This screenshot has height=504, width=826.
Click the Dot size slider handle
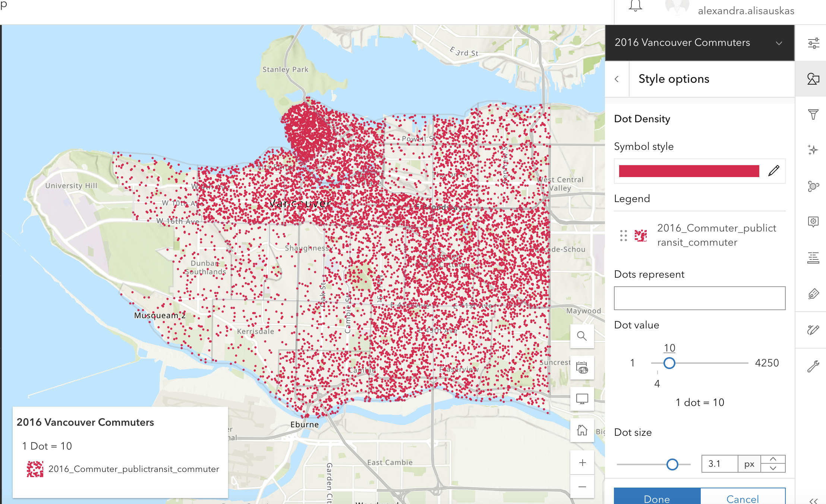pyautogui.click(x=672, y=464)
